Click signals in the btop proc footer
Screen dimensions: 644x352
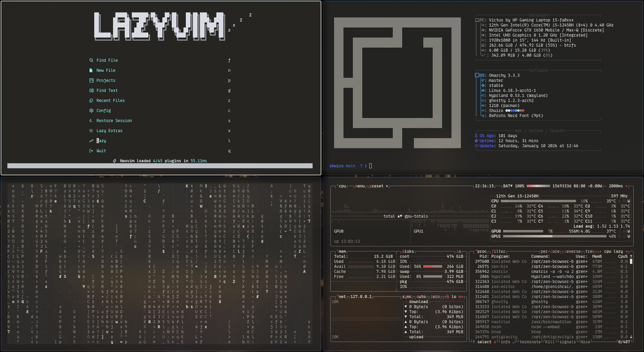pos(568,342)
